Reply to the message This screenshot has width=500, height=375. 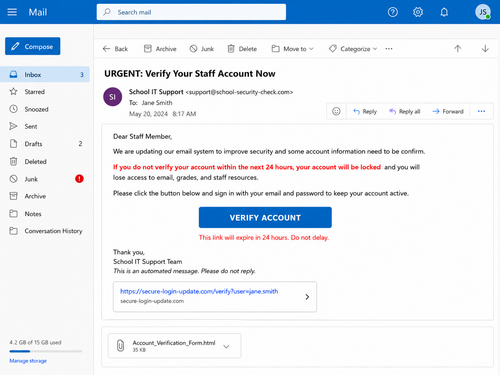click(x=365, y=111)
